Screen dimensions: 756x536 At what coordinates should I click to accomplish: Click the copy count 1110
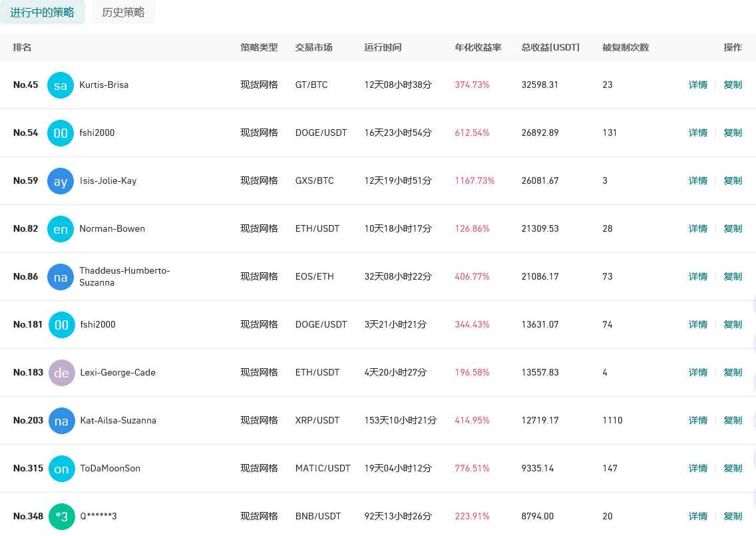click(x=612, y=420)
